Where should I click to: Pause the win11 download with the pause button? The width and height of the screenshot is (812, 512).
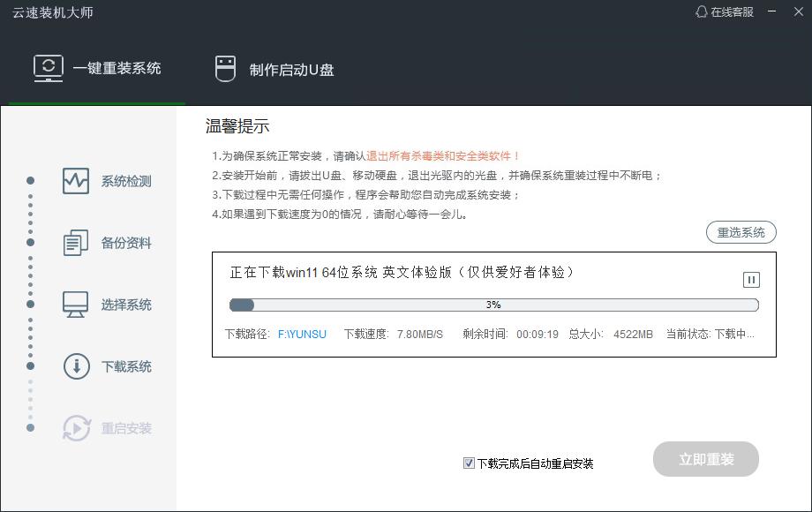pos(749,279)
